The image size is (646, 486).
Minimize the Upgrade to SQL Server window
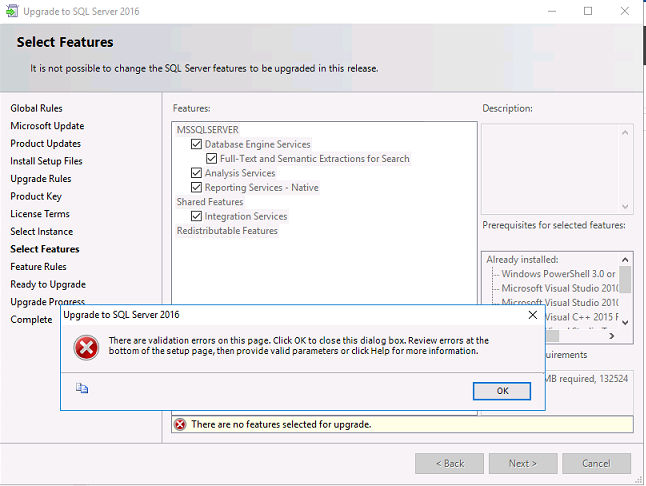coord(552,11)
